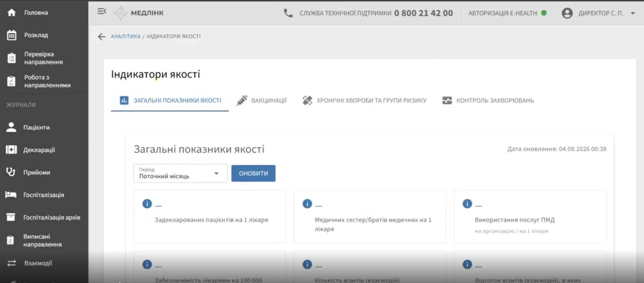Click the person icon beside Пацієнти

tap(11, 127)
